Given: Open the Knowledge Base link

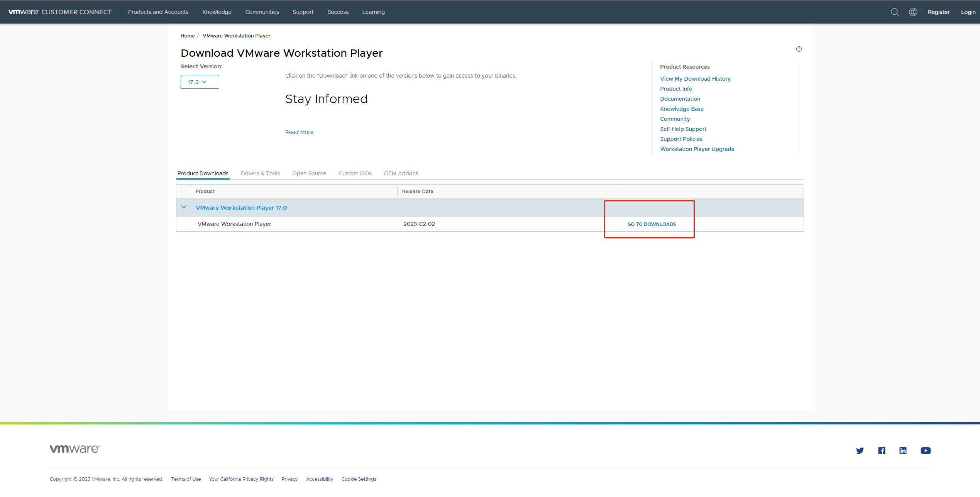Looking at the screenshot, I should click(682, 109).
